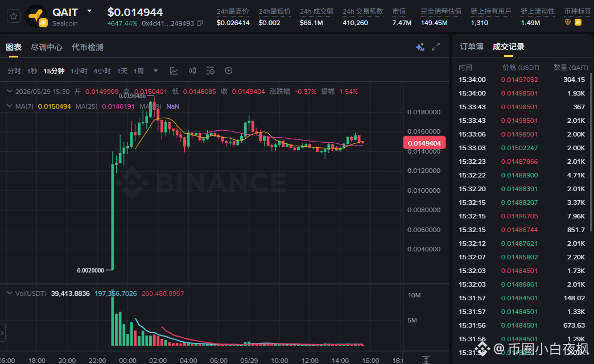The height and width of the screenshot is (364, 594).
Task: Open the candlestick style icon
Action: coord(192,71)
